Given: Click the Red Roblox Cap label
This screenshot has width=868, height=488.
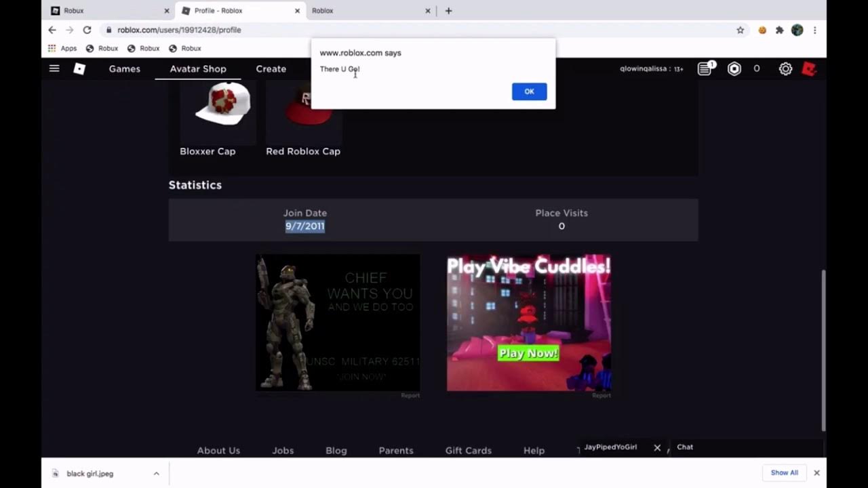Looking at the screenshot, I should 303,151.
